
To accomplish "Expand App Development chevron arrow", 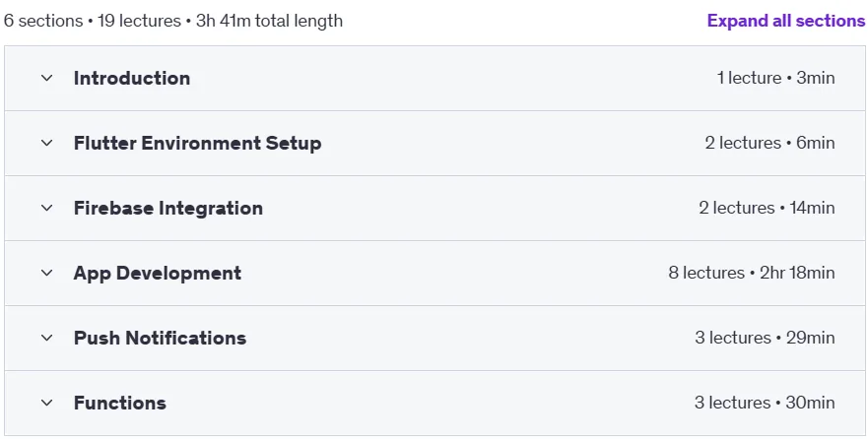I will tap(47, 273).
